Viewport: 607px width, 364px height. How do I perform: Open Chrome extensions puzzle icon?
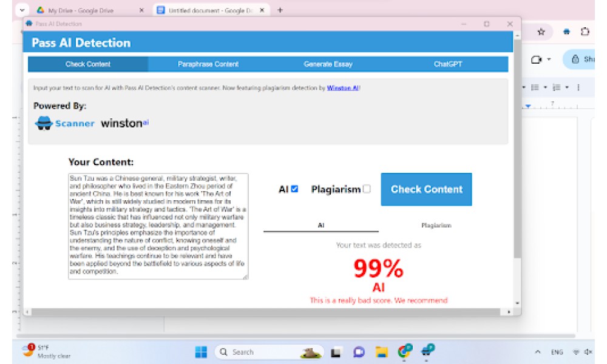tap(585, 32)
